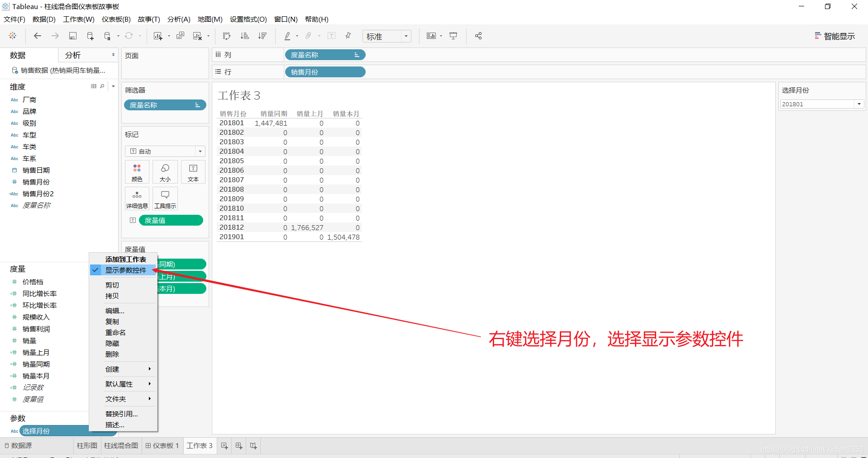Click the 大小 size marks button
Image resolution: width=868 pixels, height=458 pixels.
[165, 172]
